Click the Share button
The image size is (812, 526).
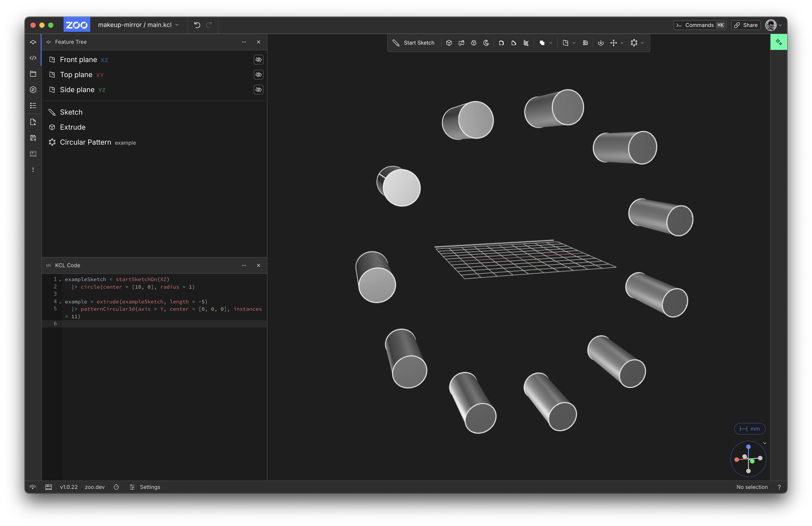(x=745, y=25)
